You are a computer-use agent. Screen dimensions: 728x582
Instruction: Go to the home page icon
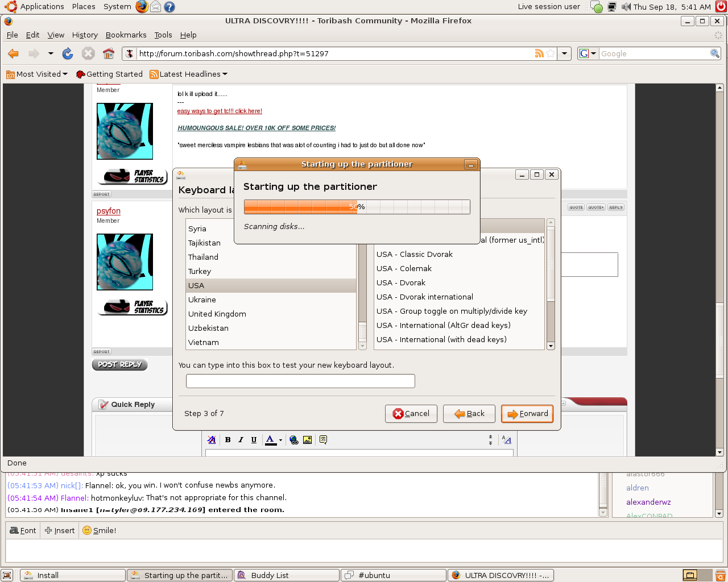109,53
